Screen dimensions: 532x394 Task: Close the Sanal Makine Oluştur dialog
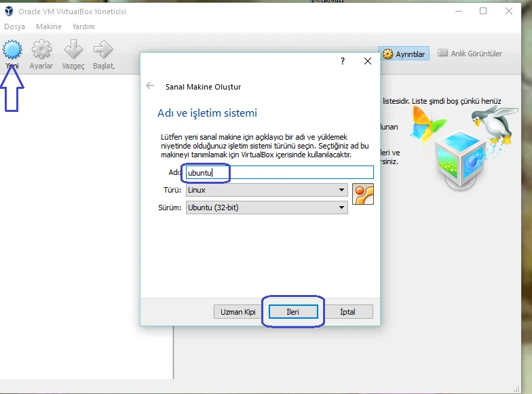[368, 61]
